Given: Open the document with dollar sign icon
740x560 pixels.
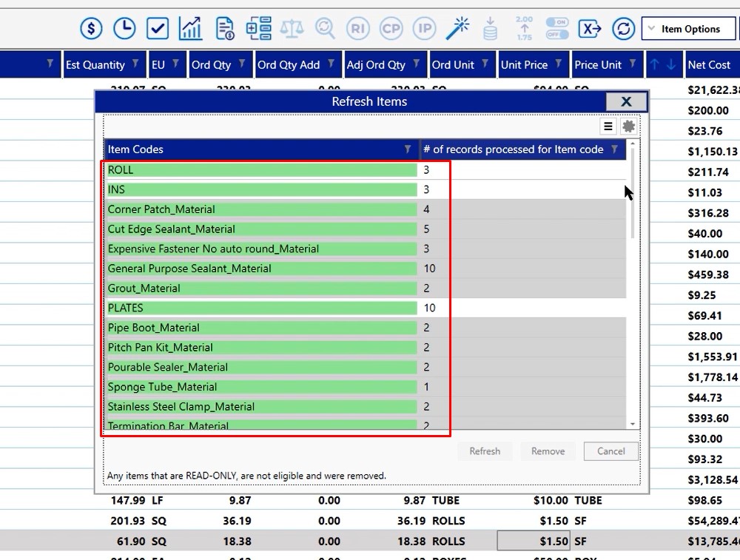Looking at the screenshot, I should point(223,28).
